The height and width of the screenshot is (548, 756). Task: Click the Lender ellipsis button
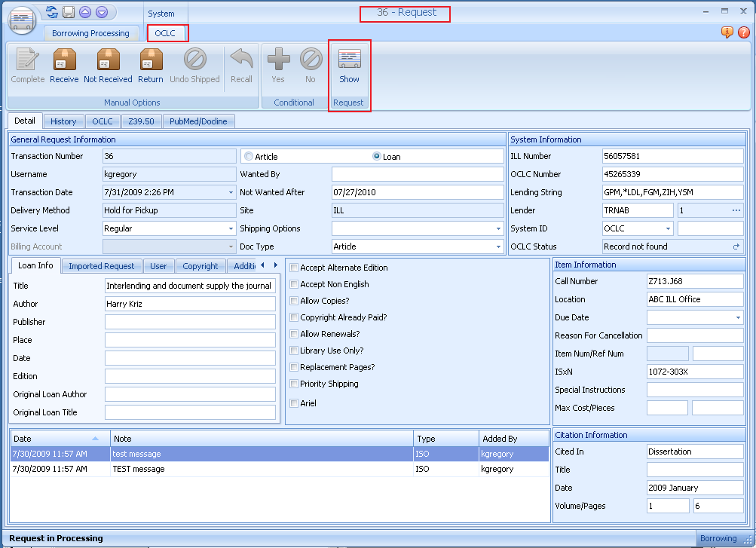[737, 210]
